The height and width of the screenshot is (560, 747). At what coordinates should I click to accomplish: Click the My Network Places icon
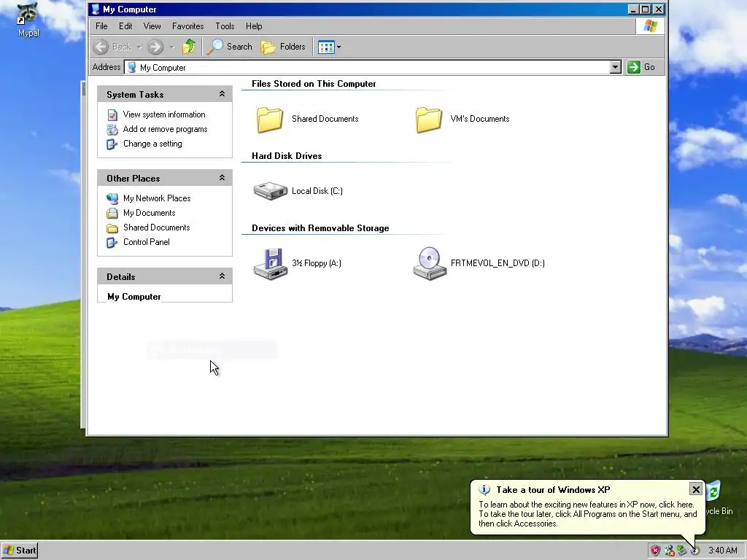point(112,198)
